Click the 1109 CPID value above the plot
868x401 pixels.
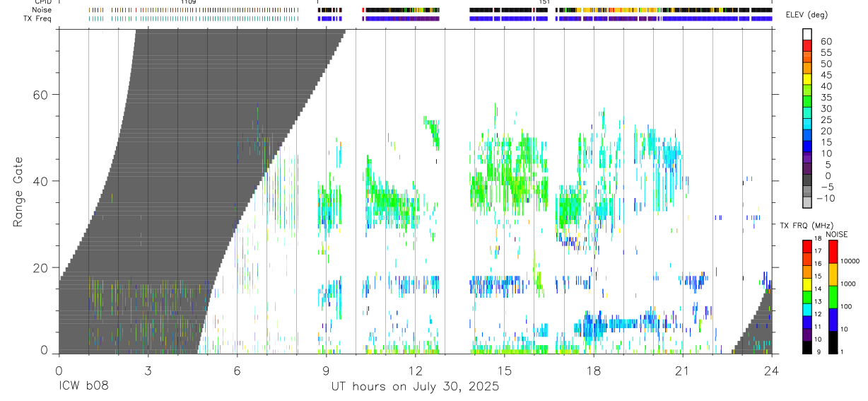(188, 2)
